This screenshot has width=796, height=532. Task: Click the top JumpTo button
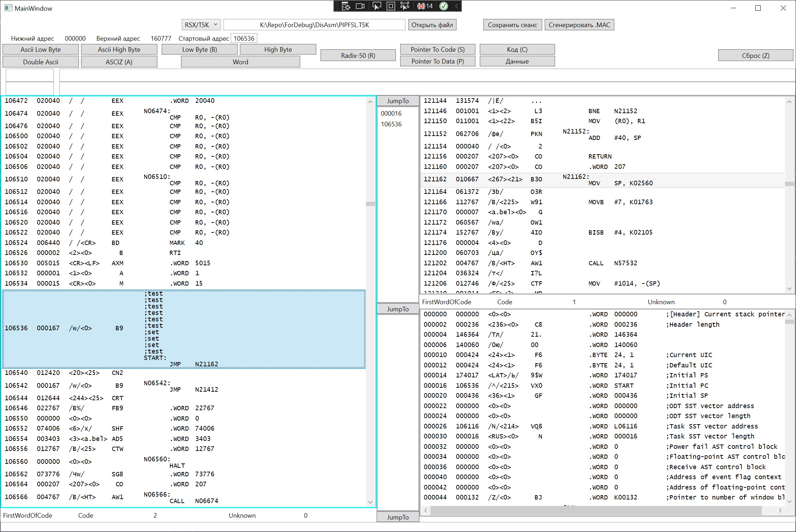point(398,101)
